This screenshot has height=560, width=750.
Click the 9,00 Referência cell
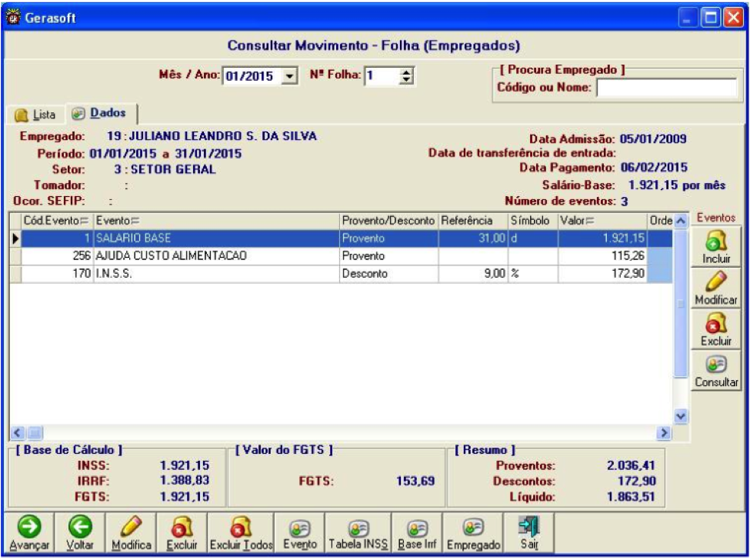pyautogui.click(x=472, y=274)
